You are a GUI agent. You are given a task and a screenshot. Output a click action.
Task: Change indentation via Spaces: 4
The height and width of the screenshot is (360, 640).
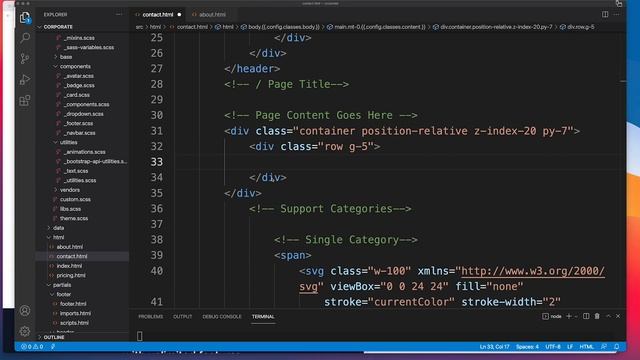point(527,347)
